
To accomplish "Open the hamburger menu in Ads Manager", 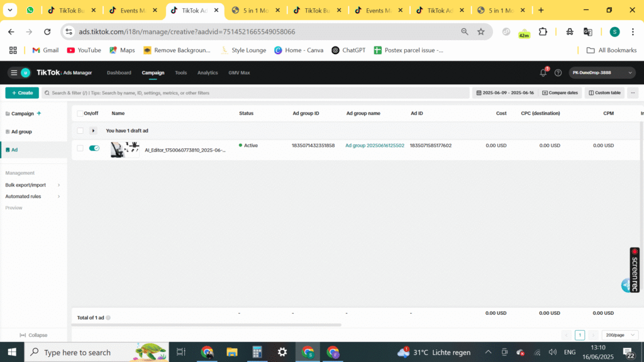I will tap(14, 73).
